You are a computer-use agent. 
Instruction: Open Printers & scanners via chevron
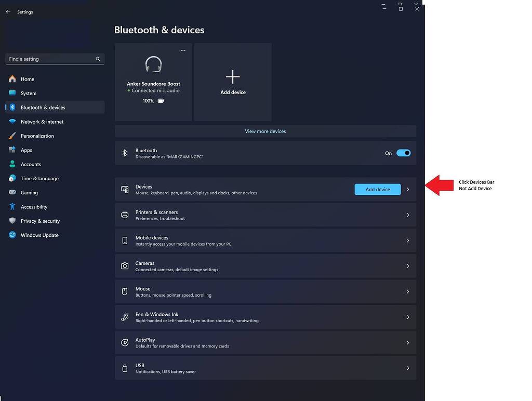(x=408, y=215)
